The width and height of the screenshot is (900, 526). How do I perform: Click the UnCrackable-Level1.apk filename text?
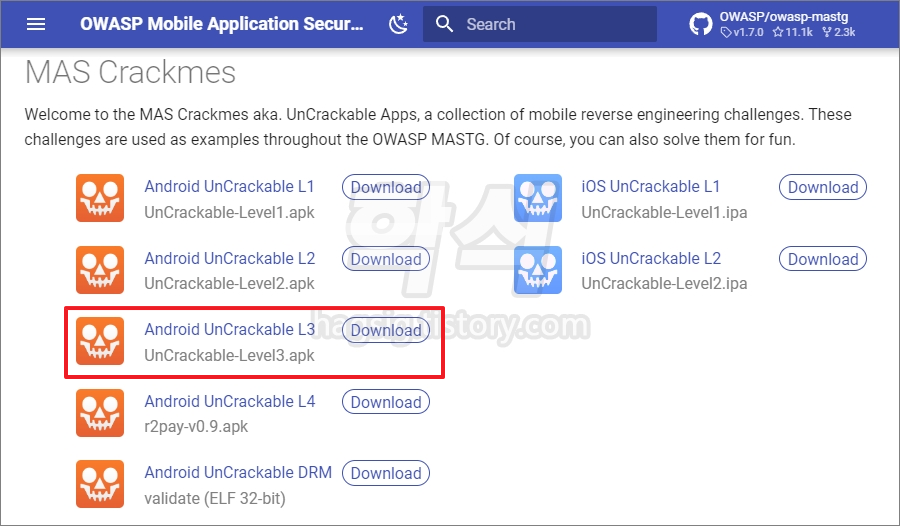click(x=229, y=212)
